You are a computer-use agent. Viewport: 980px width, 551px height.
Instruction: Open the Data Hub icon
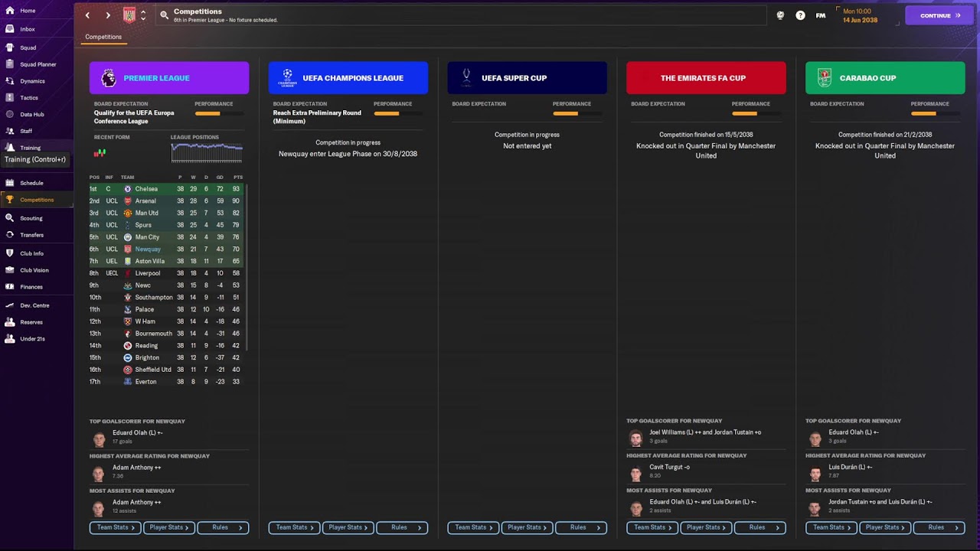(x=10, y=114)
